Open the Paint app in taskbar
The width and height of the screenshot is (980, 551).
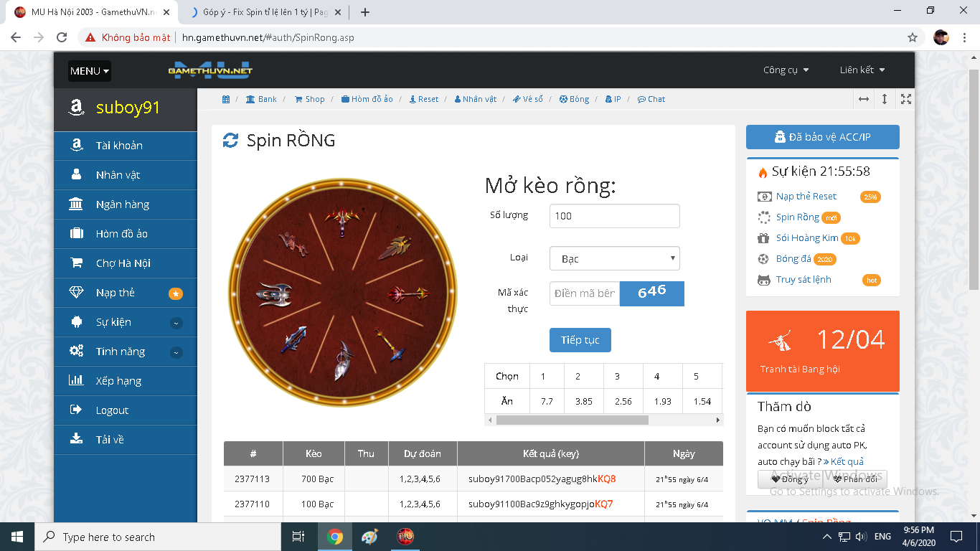369,537
